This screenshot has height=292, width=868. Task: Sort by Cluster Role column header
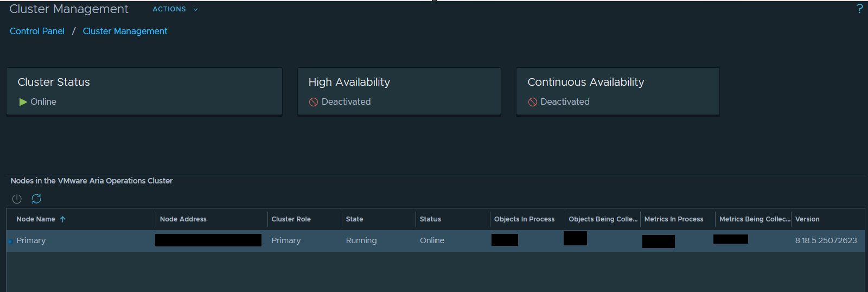(x=291, y=219)
